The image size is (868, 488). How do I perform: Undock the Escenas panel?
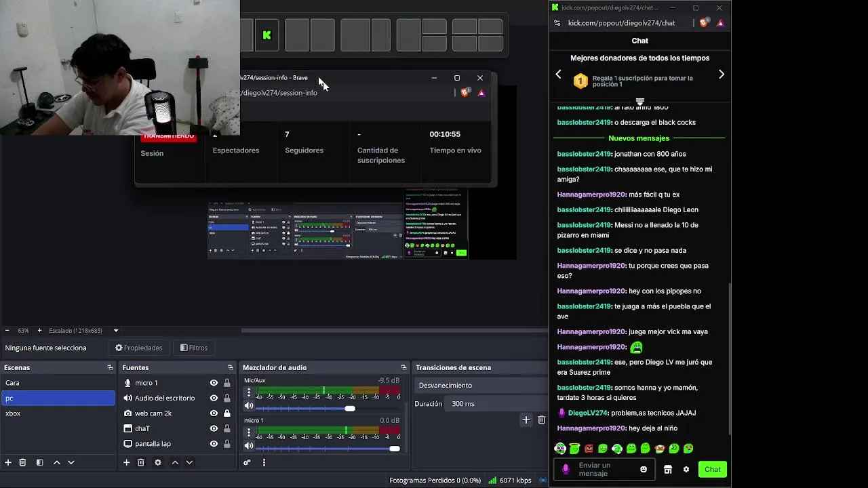coord(110,367)
